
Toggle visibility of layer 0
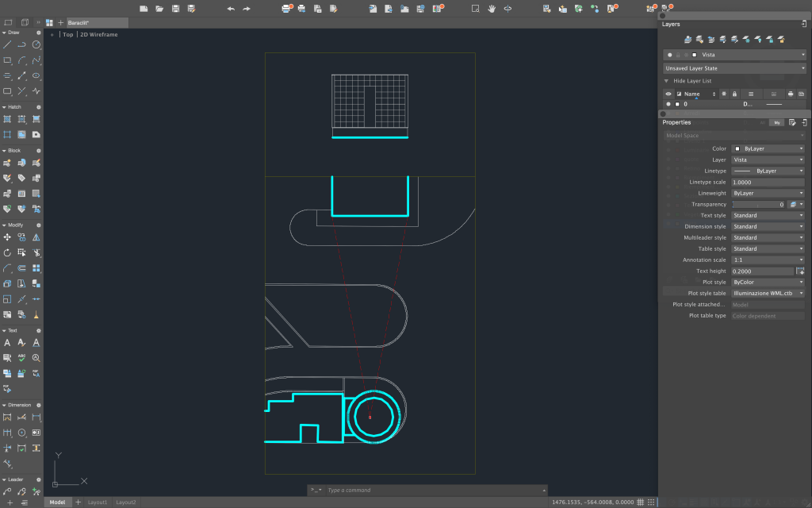[x=668, y=104]
